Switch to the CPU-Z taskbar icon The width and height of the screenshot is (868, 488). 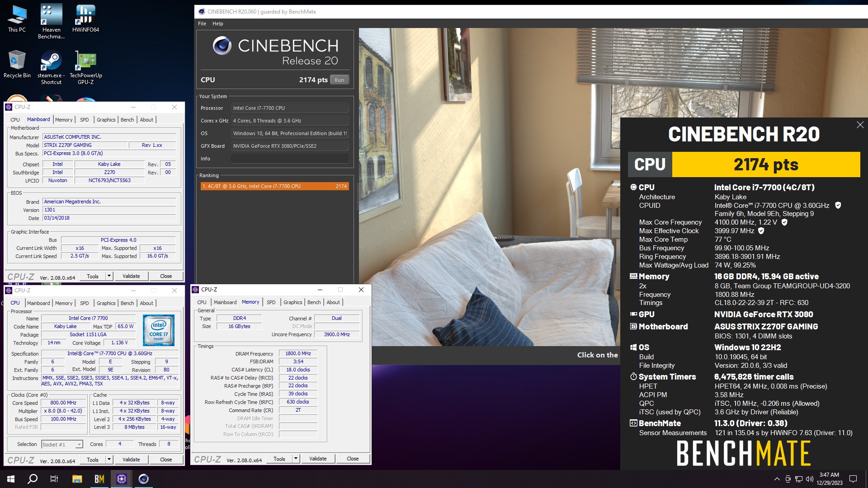coord(121,479)
